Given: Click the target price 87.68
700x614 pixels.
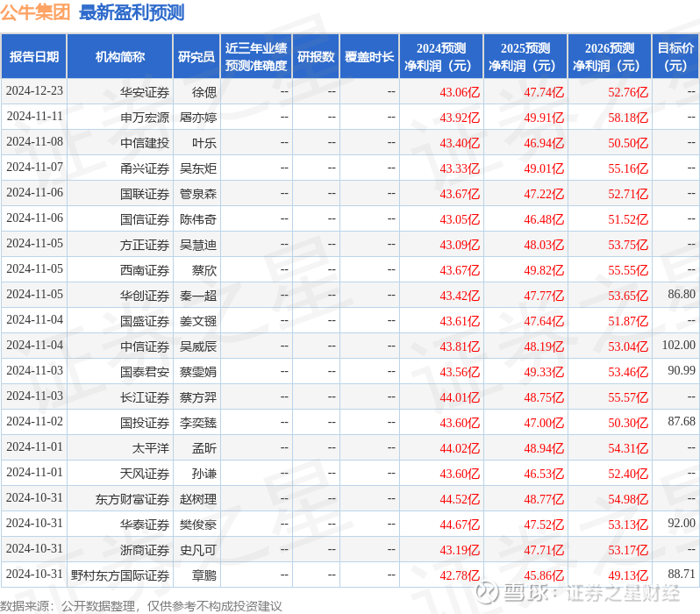Looking at the screenshot, I should [x=682, y=422].
